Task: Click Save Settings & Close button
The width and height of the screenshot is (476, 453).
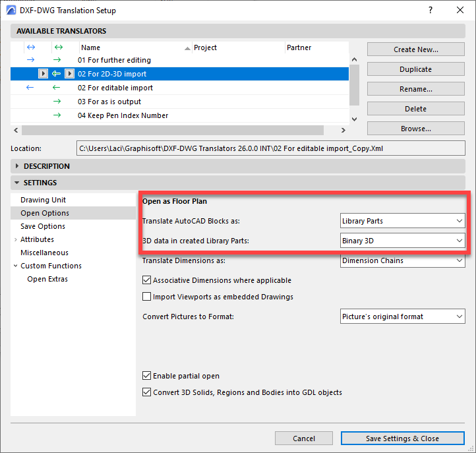Action: pyautogui.click(x=403, y=438)
